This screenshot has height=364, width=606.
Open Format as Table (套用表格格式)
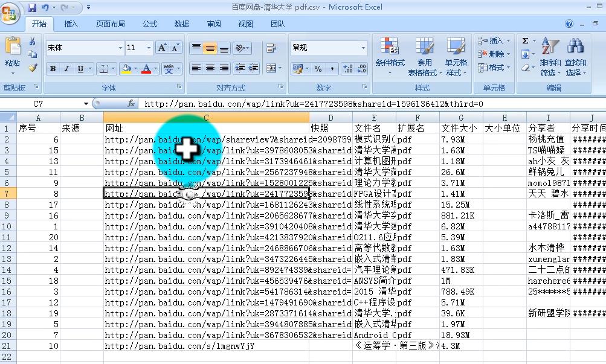tap(424, 56)
